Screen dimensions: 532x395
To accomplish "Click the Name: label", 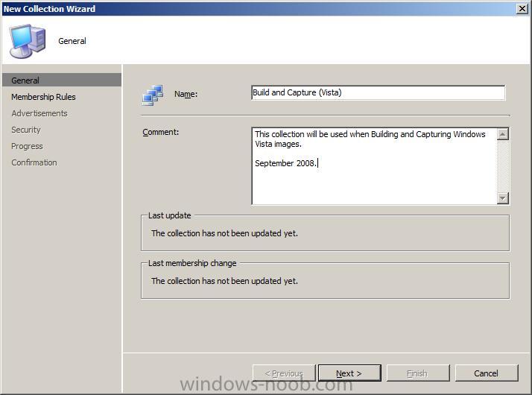I will click(x=186, y=94).
